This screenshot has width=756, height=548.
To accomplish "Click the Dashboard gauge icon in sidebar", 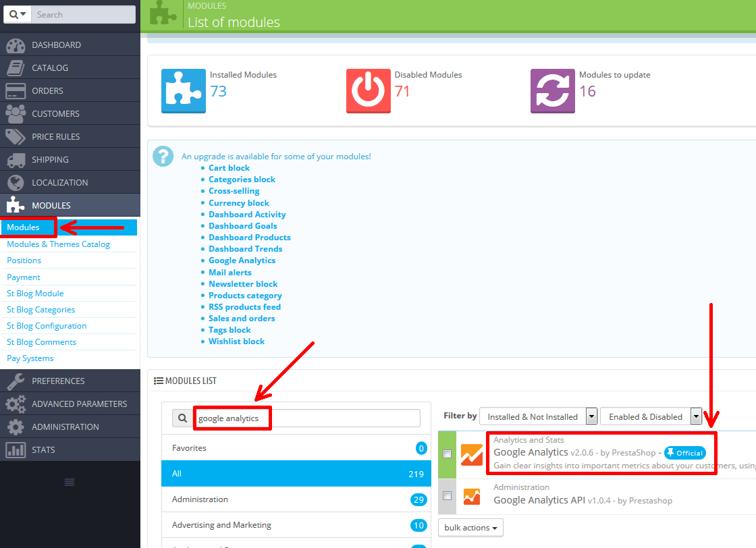I will click(x=16, y=45).
